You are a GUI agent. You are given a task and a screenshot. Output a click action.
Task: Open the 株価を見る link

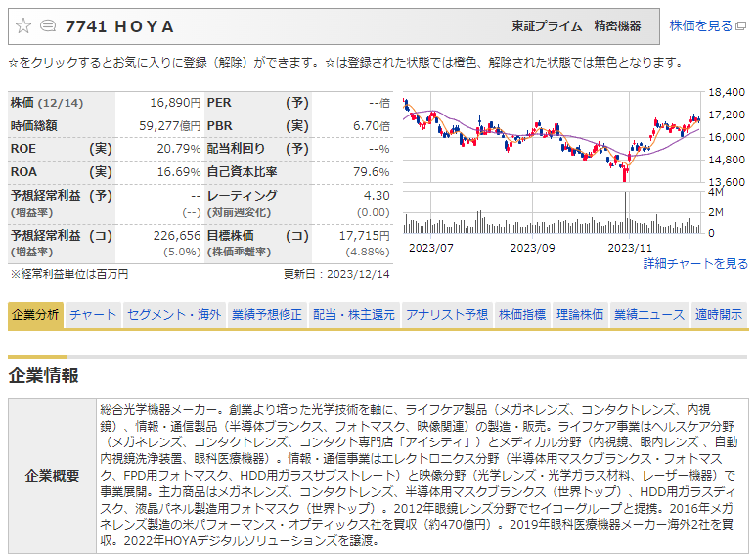tap(700, 25)
